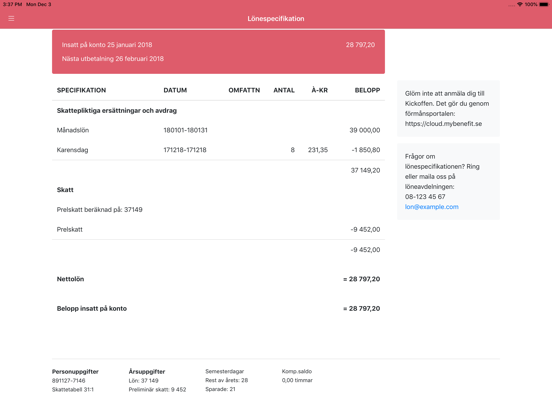Tap the status bar clock 3:37 PM

[12, 4]
